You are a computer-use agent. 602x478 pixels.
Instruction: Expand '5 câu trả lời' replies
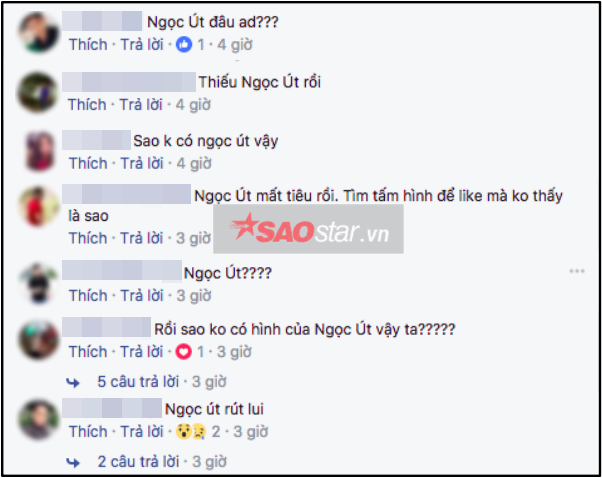tap(138, 382)
